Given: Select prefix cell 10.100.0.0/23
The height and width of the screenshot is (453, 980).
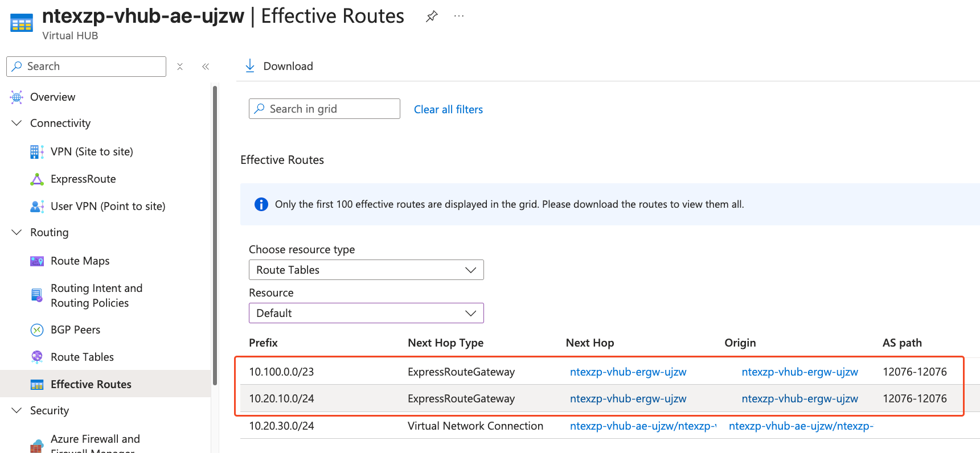Looking at the screenshot, I should (x=281, y=372).
